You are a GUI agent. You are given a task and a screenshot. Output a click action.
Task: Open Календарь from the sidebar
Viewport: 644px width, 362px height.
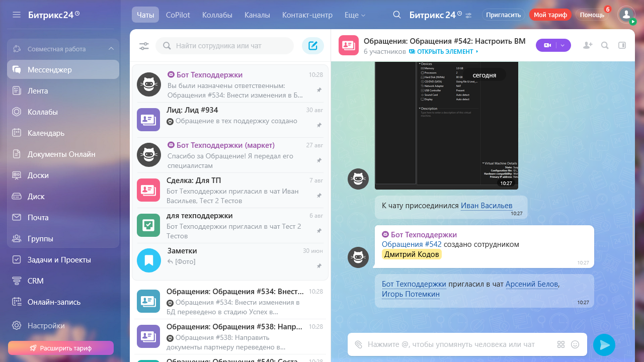[x=63, y=133]
